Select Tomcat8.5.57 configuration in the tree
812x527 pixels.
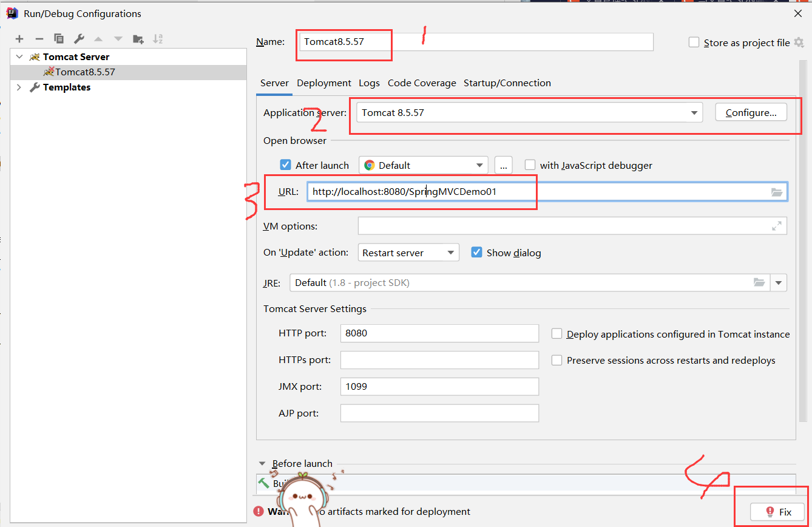coord(129,72)
